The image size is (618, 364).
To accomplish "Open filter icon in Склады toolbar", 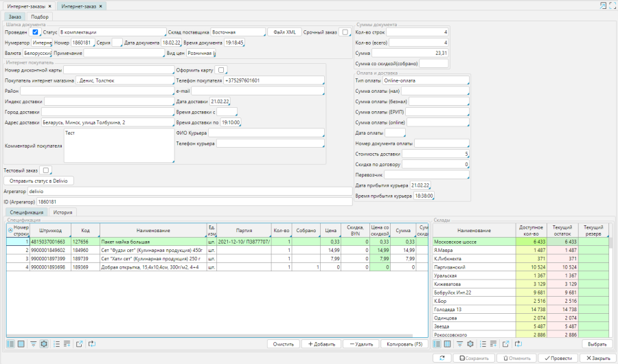I will (x=459, y=343).
